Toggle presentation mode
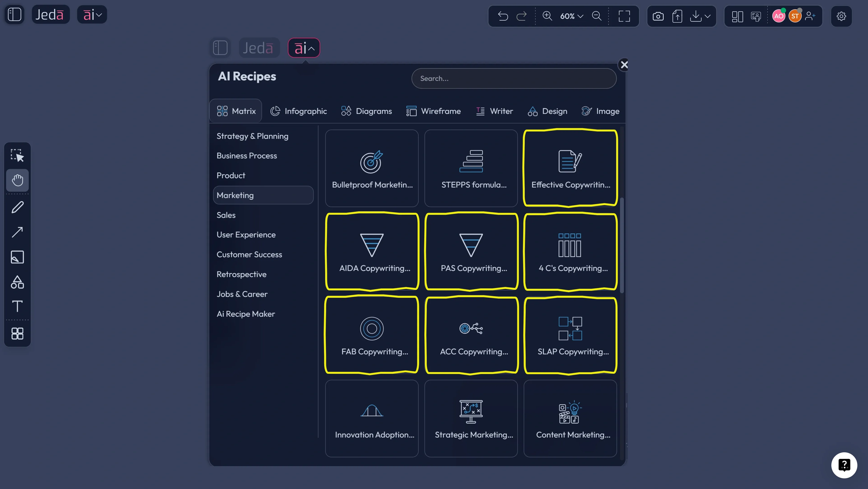868x489 pixels. tap(756, 16)
